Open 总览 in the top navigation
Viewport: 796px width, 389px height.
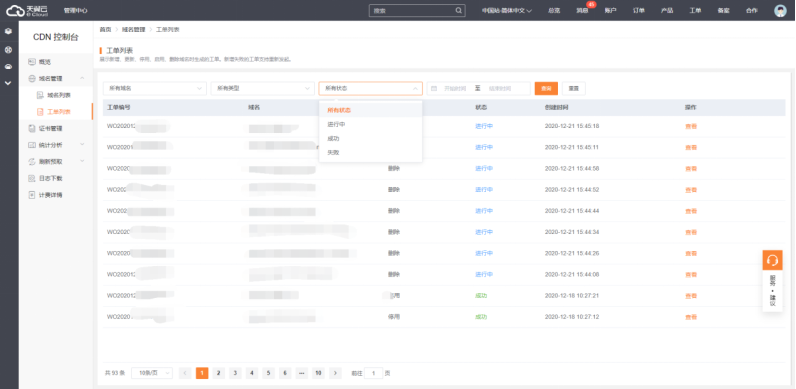tap(554, 11)
